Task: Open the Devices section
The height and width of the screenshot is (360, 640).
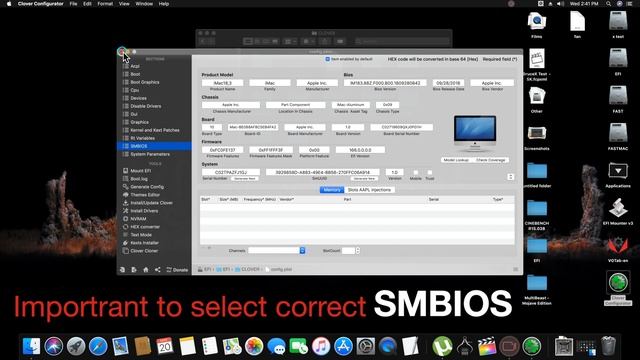Action: tap(138, 98)
